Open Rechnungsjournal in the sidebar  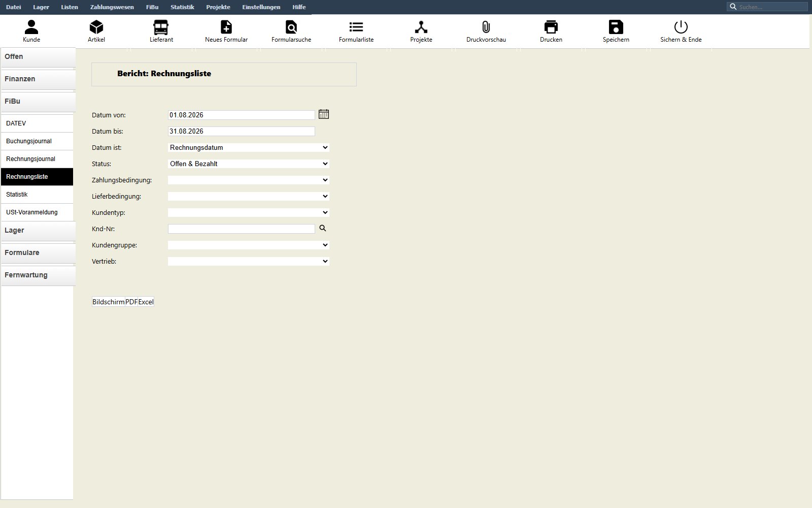click(x=37, y=159)
